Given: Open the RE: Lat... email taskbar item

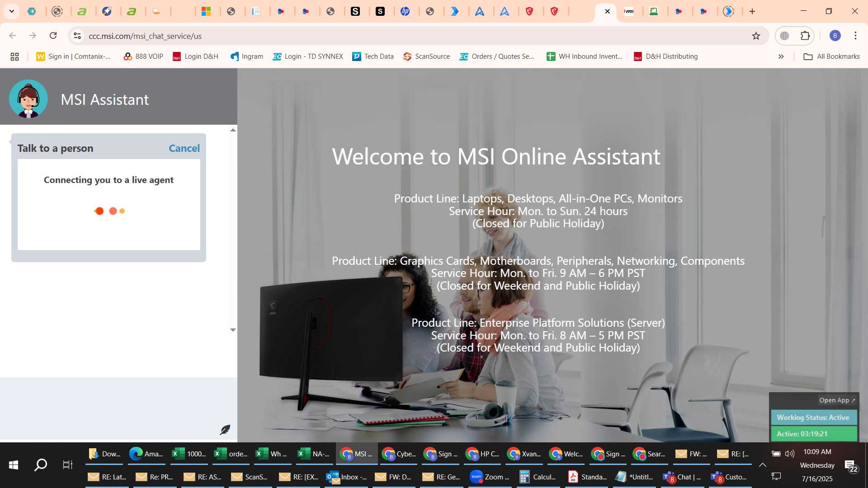Looking at the screenshot, I should pos(107,477).
